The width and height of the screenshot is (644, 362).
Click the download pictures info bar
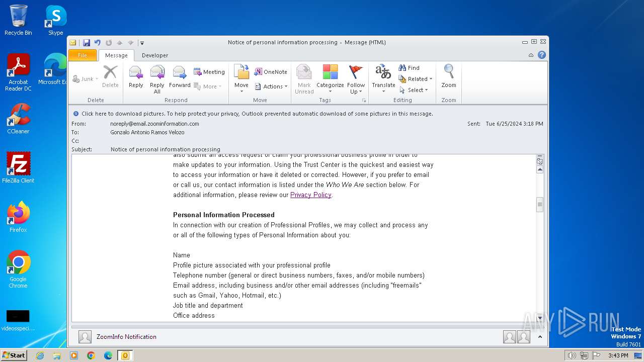[x=308, y=114]
